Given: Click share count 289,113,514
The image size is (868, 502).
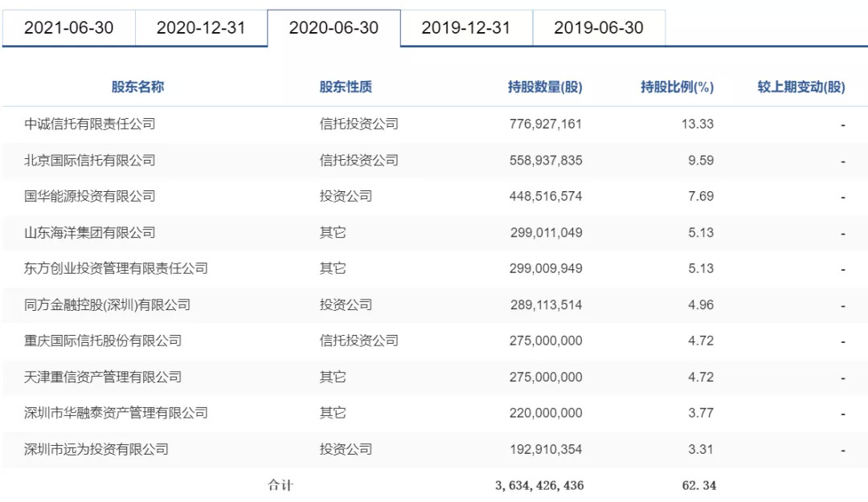Looking at the screenshot, I should pos(547,305).
